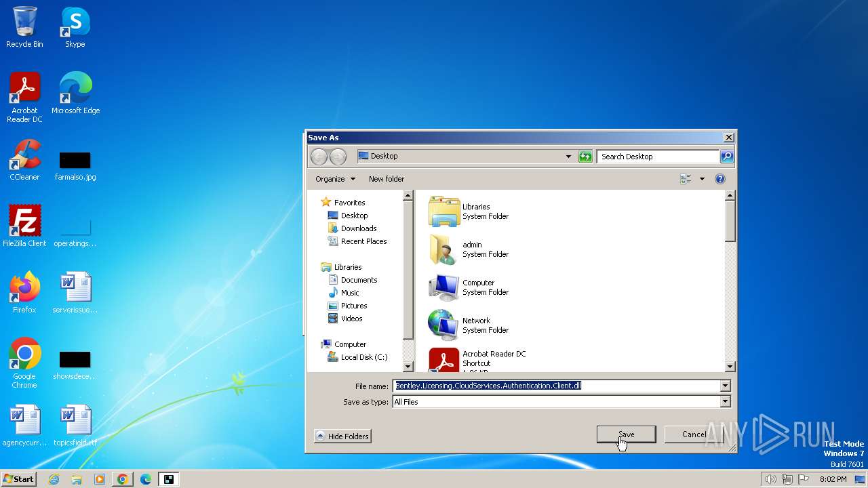Open the views options dropdown arrow

[x=702, y=179]
